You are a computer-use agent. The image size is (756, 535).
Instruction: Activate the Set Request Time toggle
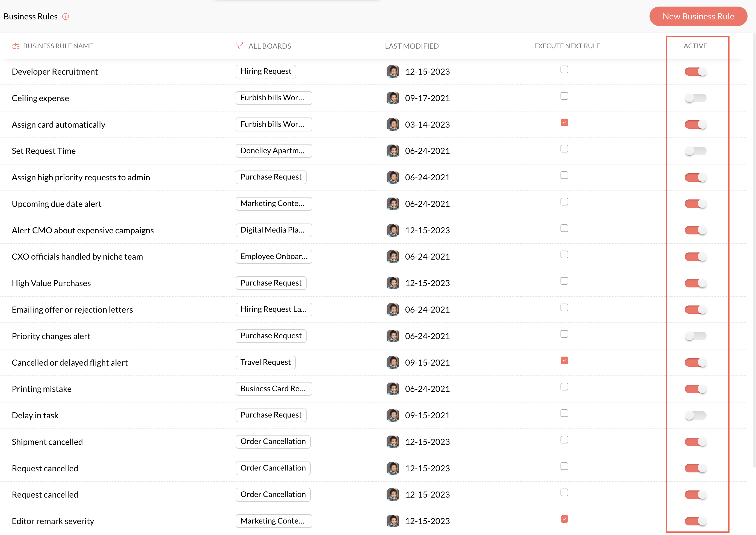pyautogui.click(x=695, y=151)
